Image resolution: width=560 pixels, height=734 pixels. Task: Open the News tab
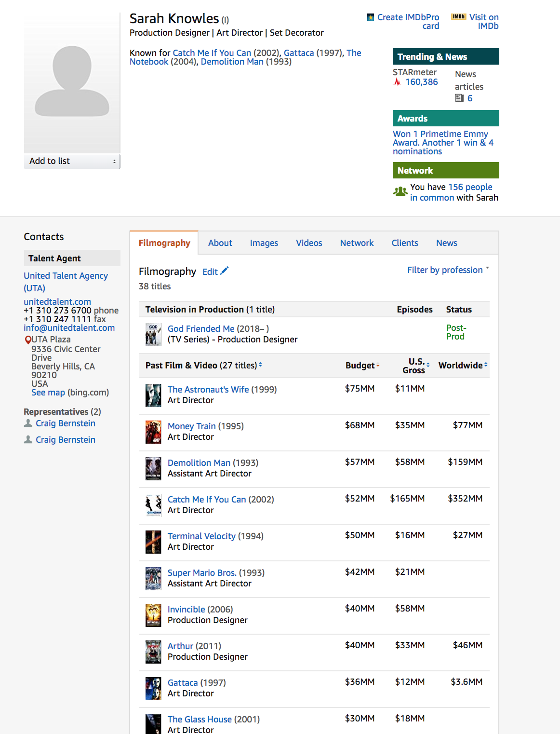tap(447, 243)
